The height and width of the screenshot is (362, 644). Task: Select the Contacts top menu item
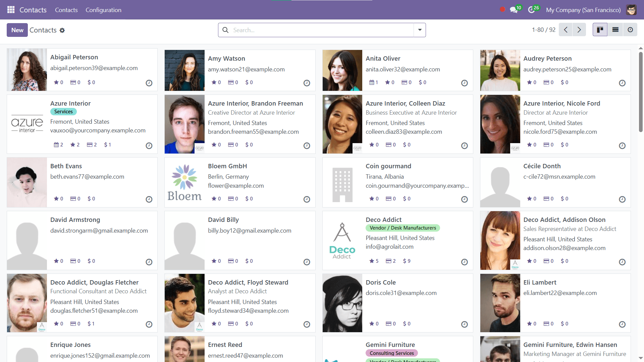pyautogui.click(x=66, y=10)
